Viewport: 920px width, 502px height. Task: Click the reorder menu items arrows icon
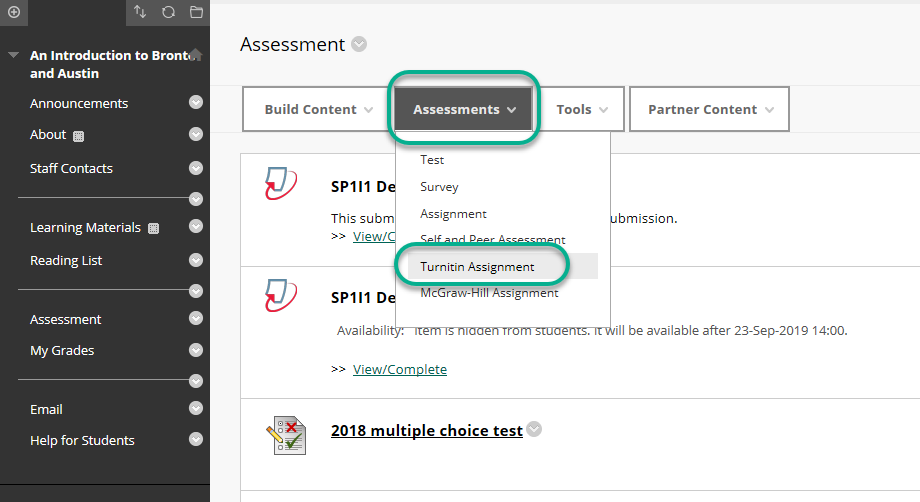(x=140, y=12)
